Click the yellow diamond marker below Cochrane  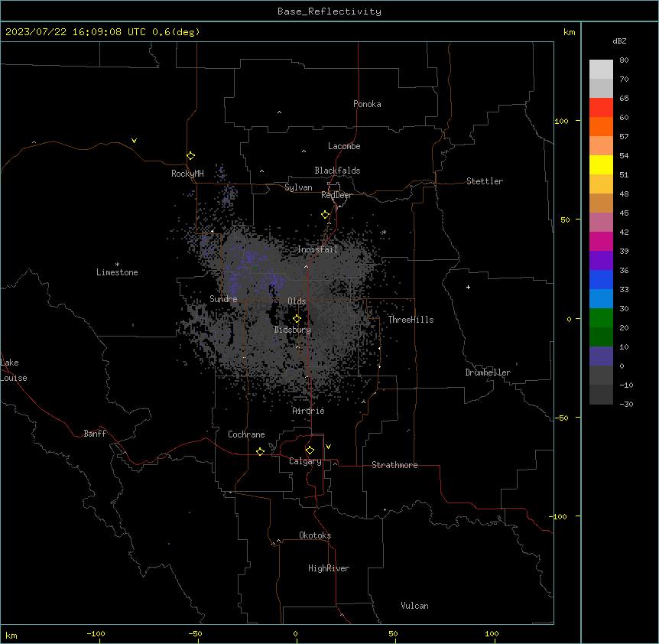[x=261, y=451]
